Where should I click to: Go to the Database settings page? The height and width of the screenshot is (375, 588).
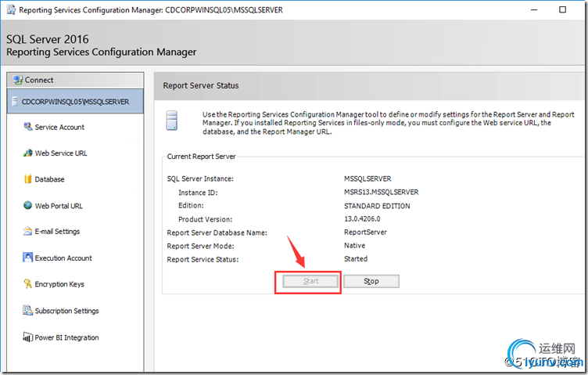point(49,179)
